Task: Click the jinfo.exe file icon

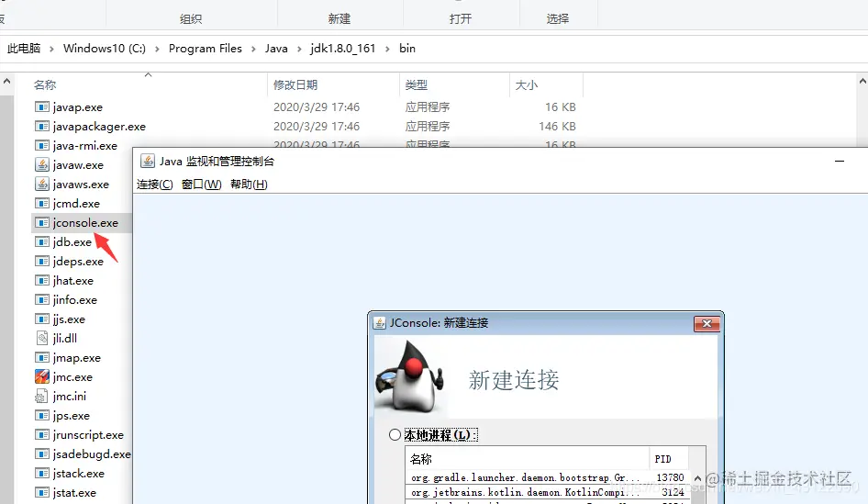Action: [x=41, y=299]
